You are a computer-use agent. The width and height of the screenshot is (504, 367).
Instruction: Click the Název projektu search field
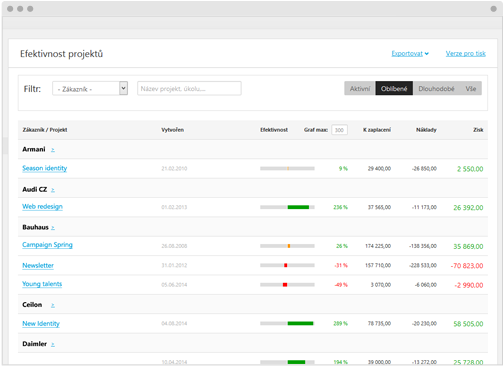coord(189,89)
